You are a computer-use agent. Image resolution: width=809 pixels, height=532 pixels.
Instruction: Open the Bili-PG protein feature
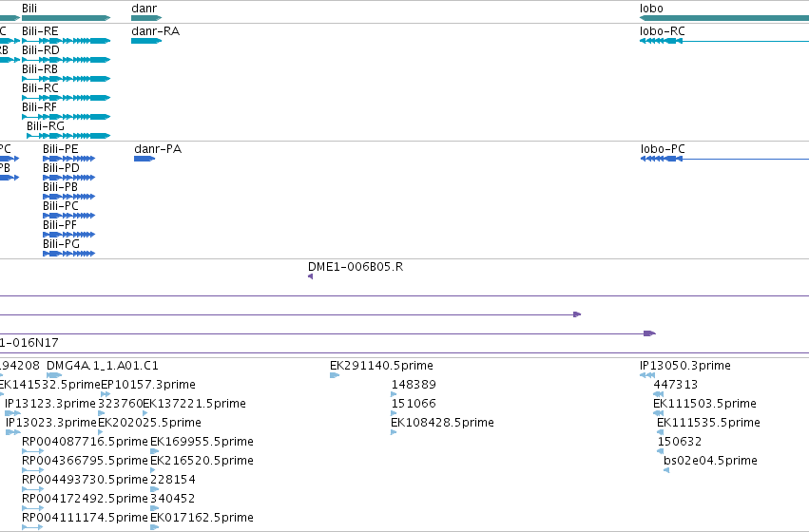click(x=69, y=254)
